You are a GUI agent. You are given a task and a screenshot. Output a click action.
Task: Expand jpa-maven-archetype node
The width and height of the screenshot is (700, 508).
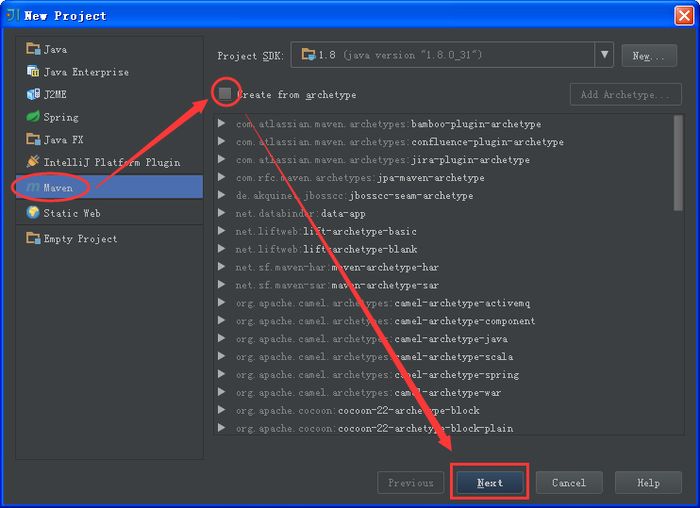221,177
